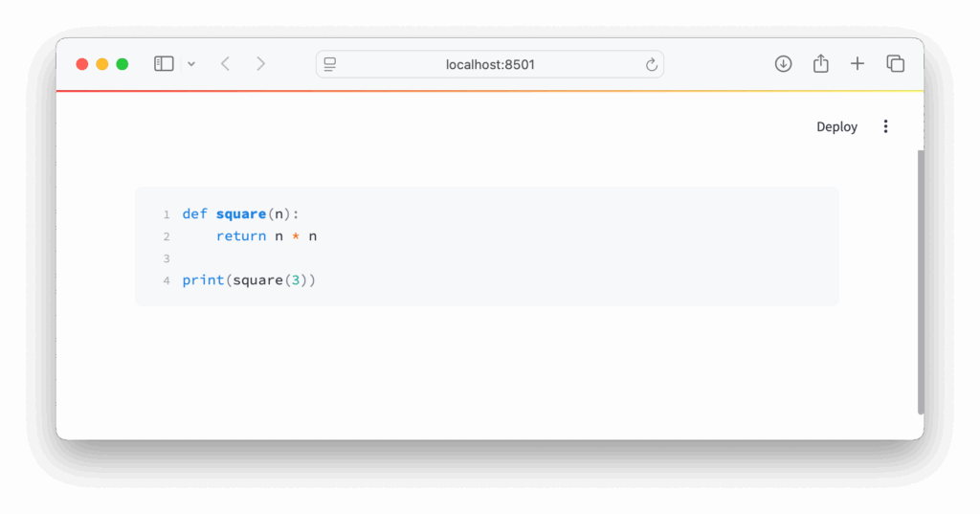Click the "return" keyword in line 2
The width and height of the screenshot is (980, 514).
(241, 236)
